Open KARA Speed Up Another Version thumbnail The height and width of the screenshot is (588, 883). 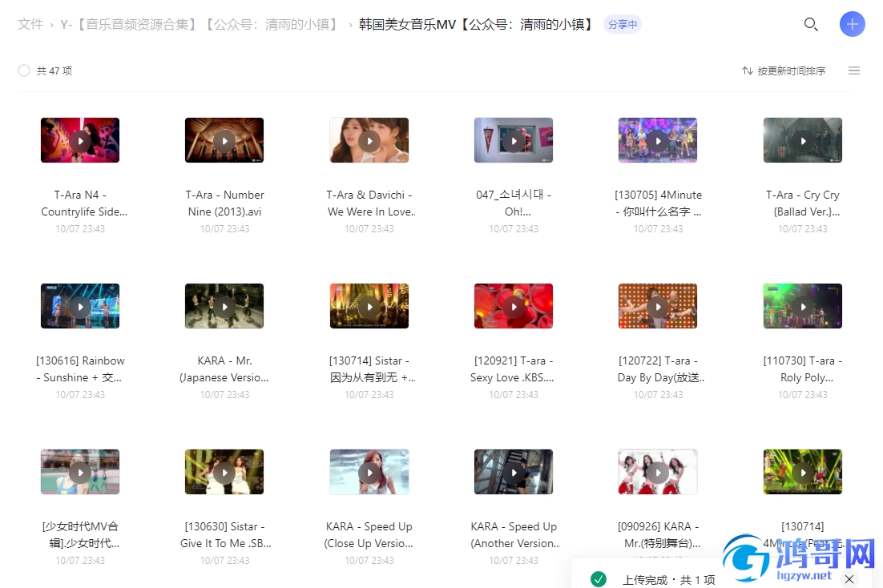[514, 472]
